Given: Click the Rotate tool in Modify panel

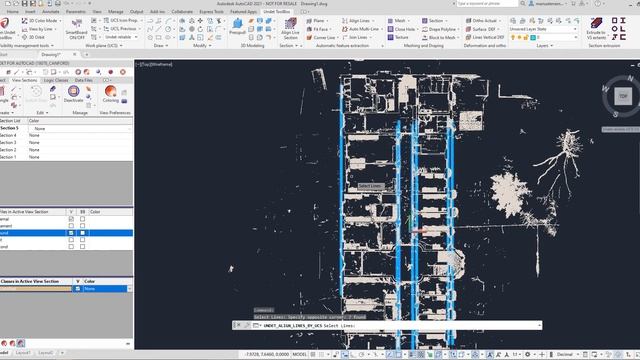Looking at the screenshot, I should 200,29.
